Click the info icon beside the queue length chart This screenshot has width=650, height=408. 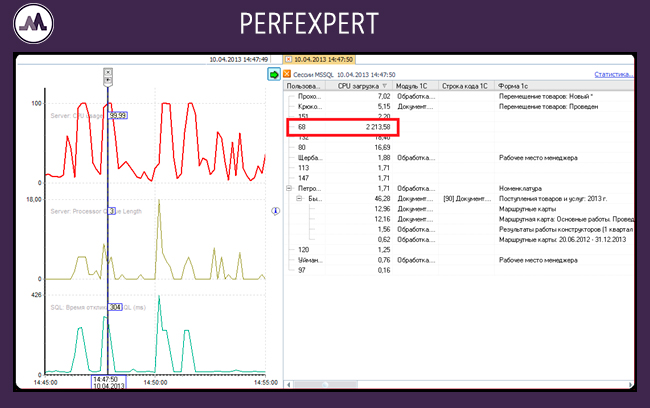[276, 211]
